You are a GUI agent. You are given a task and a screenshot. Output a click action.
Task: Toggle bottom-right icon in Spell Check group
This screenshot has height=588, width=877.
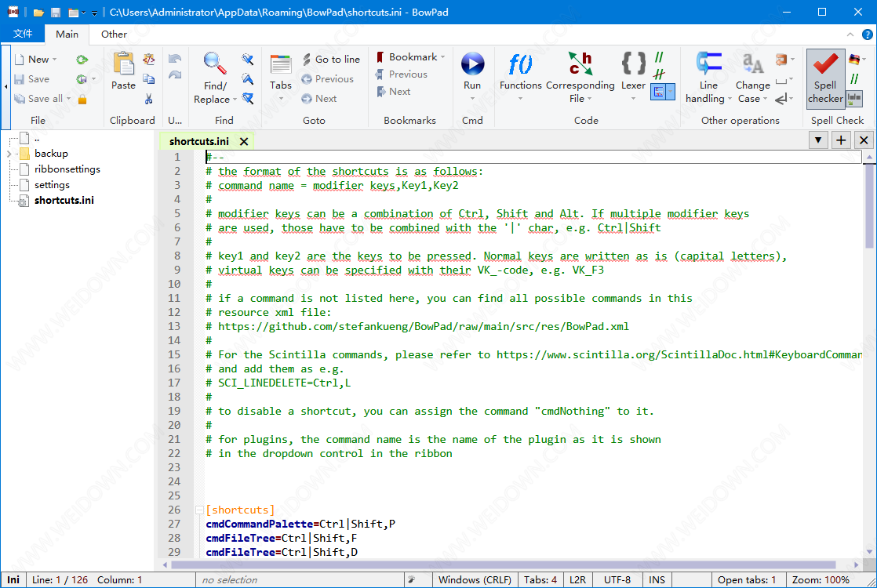pyautogui.click(x=854, y=99)
